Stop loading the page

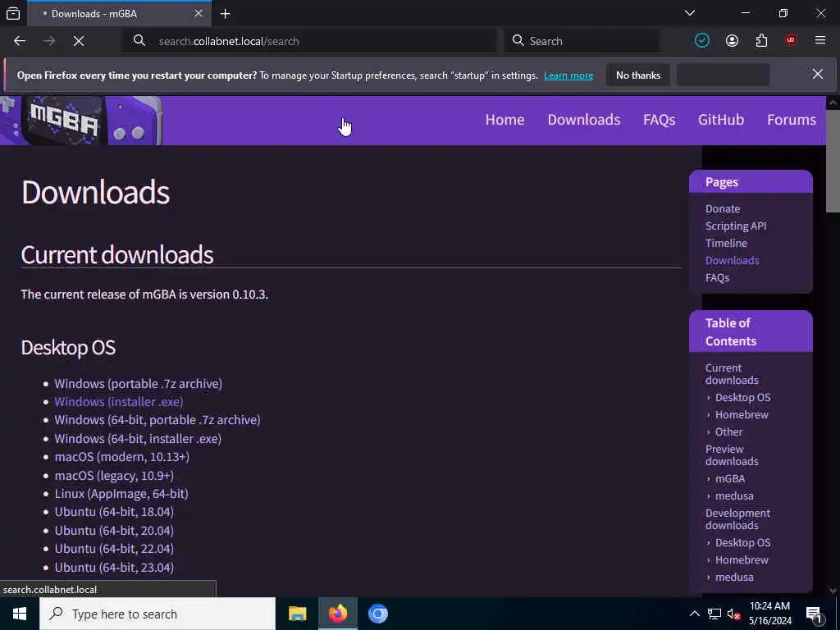pos(79,41)
